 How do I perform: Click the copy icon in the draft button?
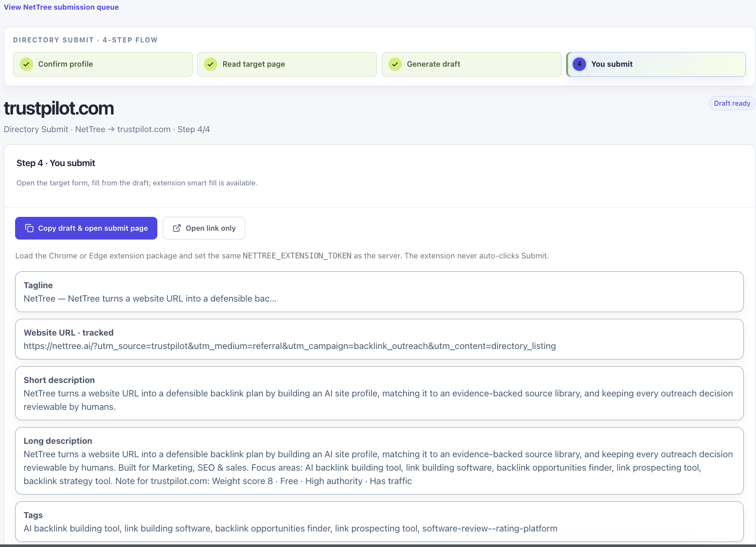coord(29,228)
